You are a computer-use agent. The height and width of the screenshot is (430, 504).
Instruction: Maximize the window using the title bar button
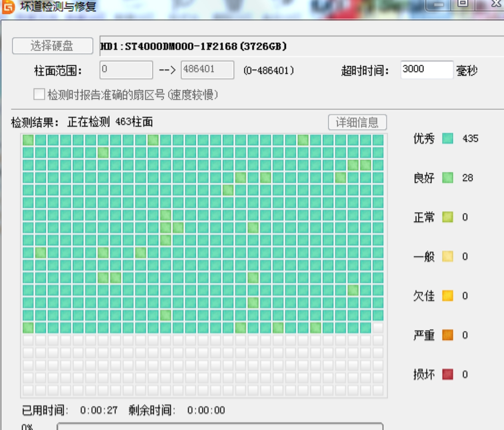[x=463, y=4]
